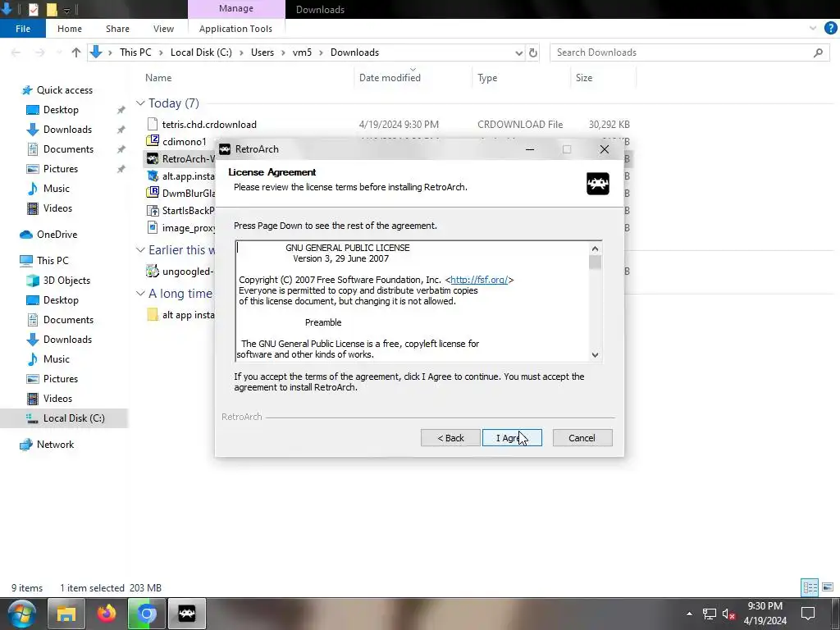Open pinned Desktop under Quick access
This screenshot has width=840, height=630.
click(61, 110)
